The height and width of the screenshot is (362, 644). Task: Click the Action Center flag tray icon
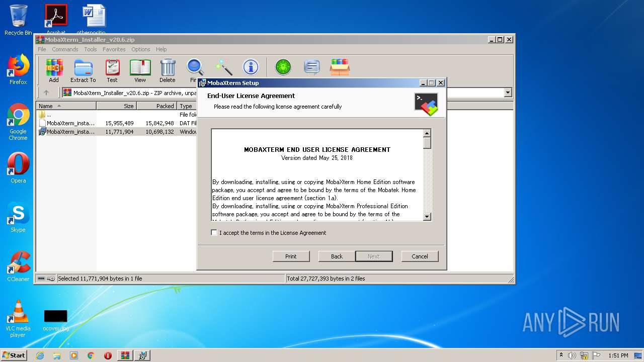pos(596,355)
